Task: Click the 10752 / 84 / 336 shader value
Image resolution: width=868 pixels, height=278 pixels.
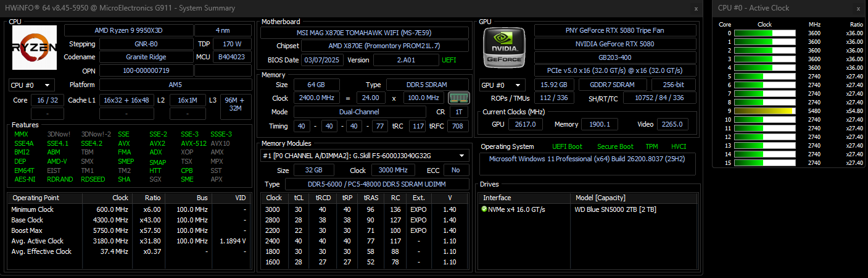Action: click(660, 98)
